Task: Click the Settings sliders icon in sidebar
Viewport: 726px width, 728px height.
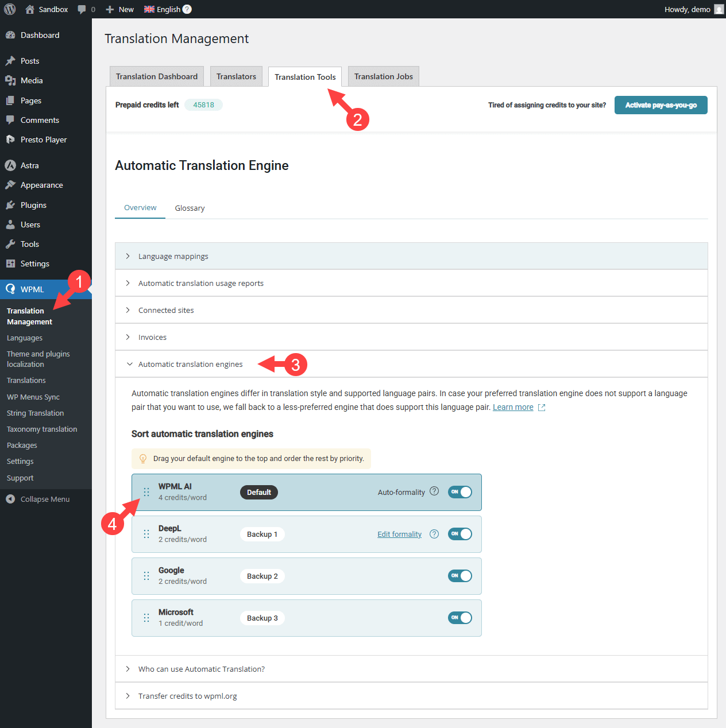Action: [10, 264]
